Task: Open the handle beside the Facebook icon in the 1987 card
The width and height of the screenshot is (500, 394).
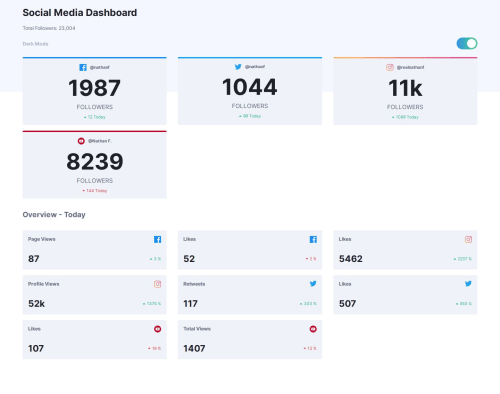Action: [100, 67]
